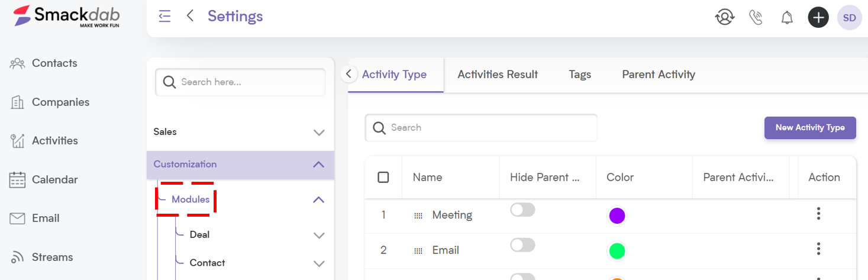Screen dimensions: 868x280
Task: Click the black plus add icon
Action: (x=818, y=18)
